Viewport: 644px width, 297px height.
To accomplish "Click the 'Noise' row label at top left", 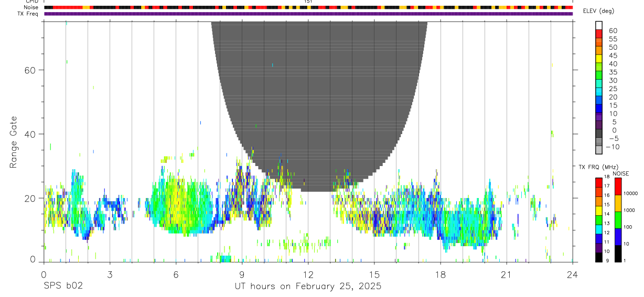I will point(31,7).
